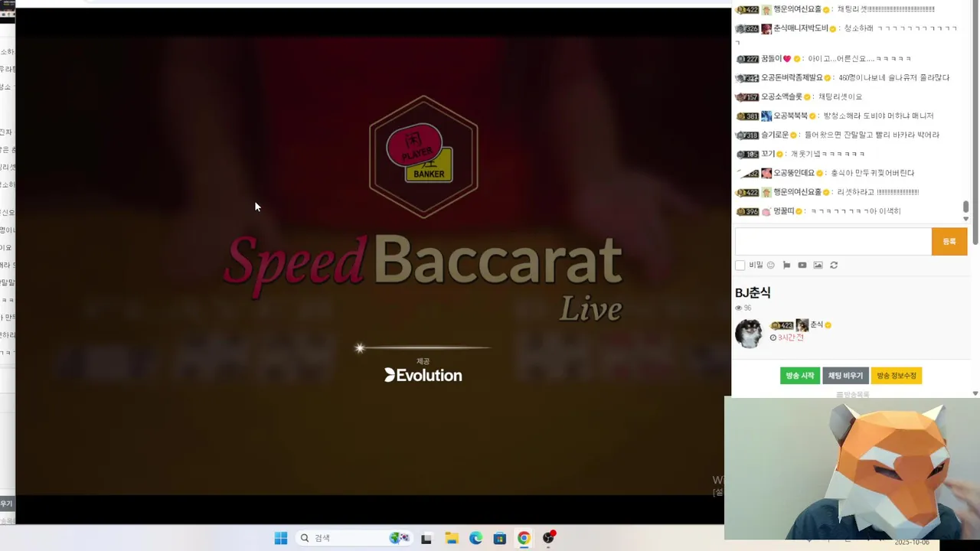This screenshot has height=551, width=980.
Task: Click the chat list scroll-down arrow
Action: point(965,219)
